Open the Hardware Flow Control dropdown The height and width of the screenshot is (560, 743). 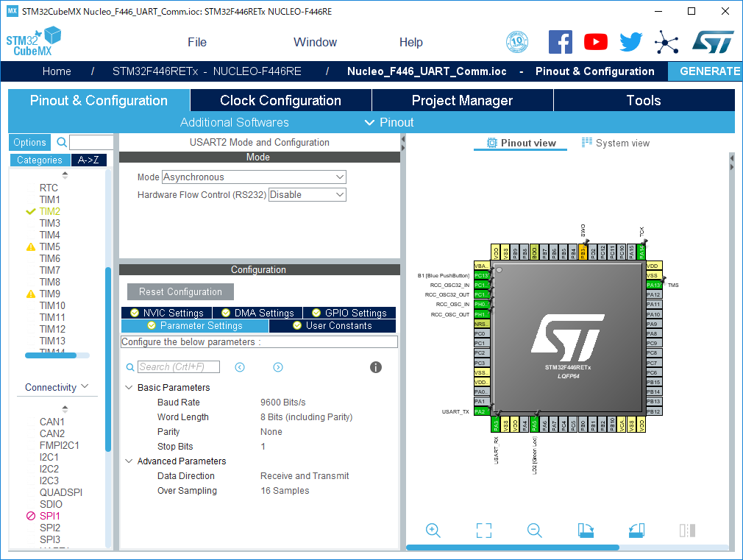[307, 194]
